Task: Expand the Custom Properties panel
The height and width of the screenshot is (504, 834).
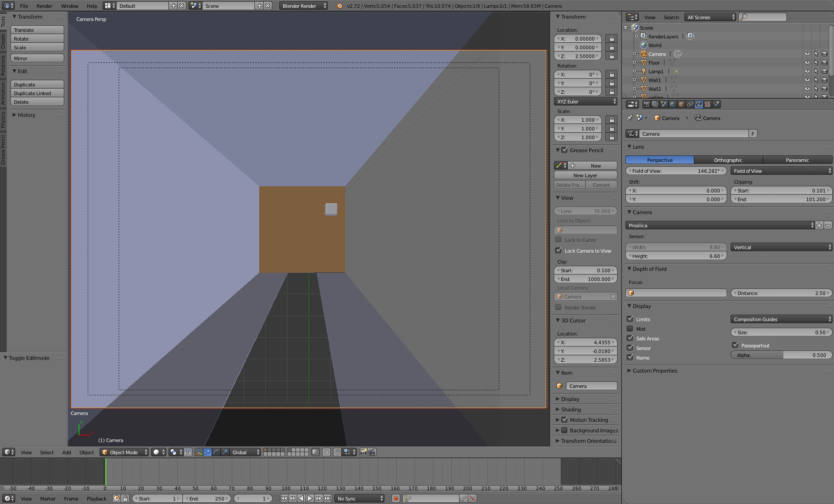Action: (655, 370)
